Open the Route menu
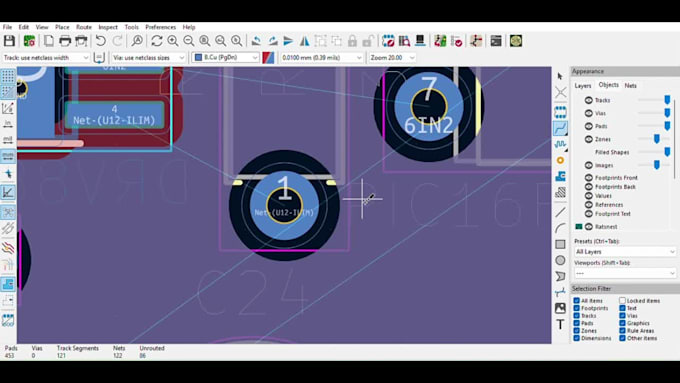Image resolution: width=680 pixels, height=383 pixels. [84, 27]
